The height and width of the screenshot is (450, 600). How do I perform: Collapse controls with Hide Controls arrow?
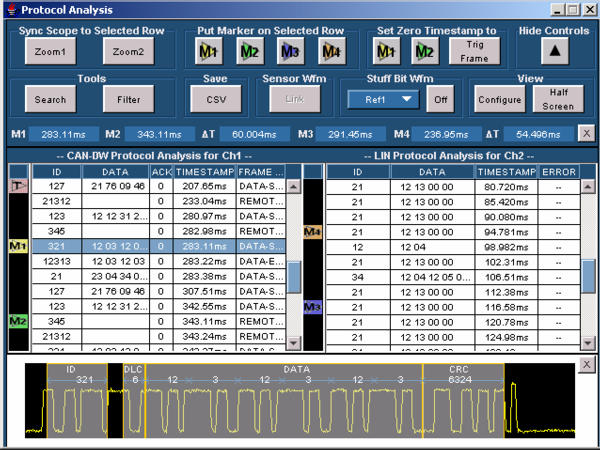point(554,51)
